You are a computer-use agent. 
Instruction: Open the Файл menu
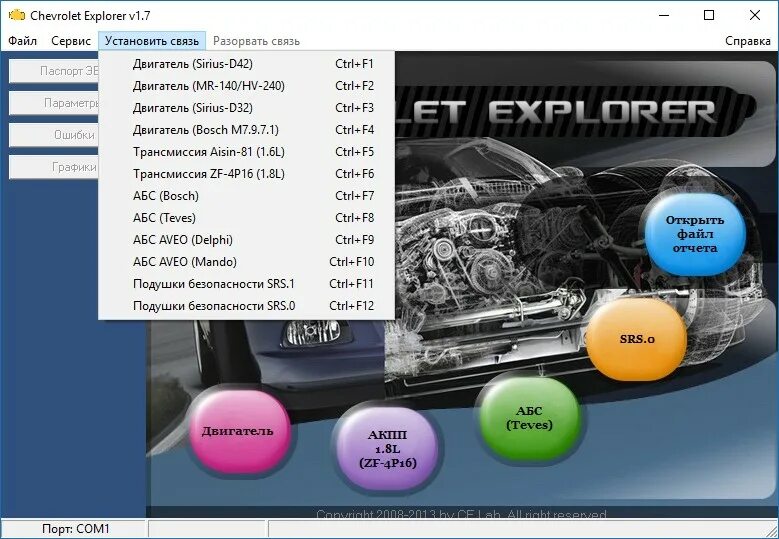click(22, 41)
